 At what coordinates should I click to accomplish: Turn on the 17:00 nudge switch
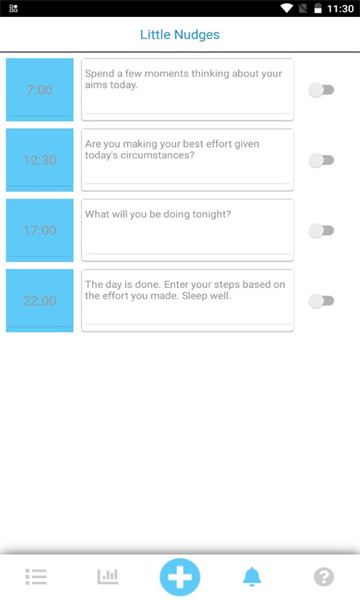[321, 230]
